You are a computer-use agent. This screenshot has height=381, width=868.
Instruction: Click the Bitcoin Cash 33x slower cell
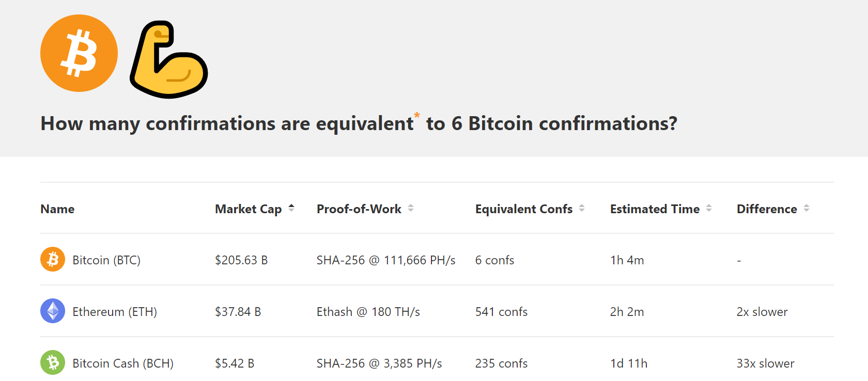click(765, 363)
